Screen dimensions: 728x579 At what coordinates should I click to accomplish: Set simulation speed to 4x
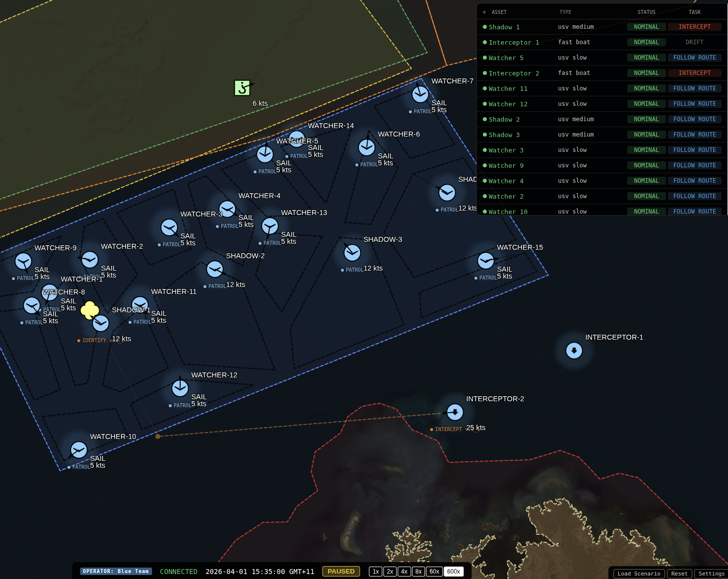pos(404,572)
